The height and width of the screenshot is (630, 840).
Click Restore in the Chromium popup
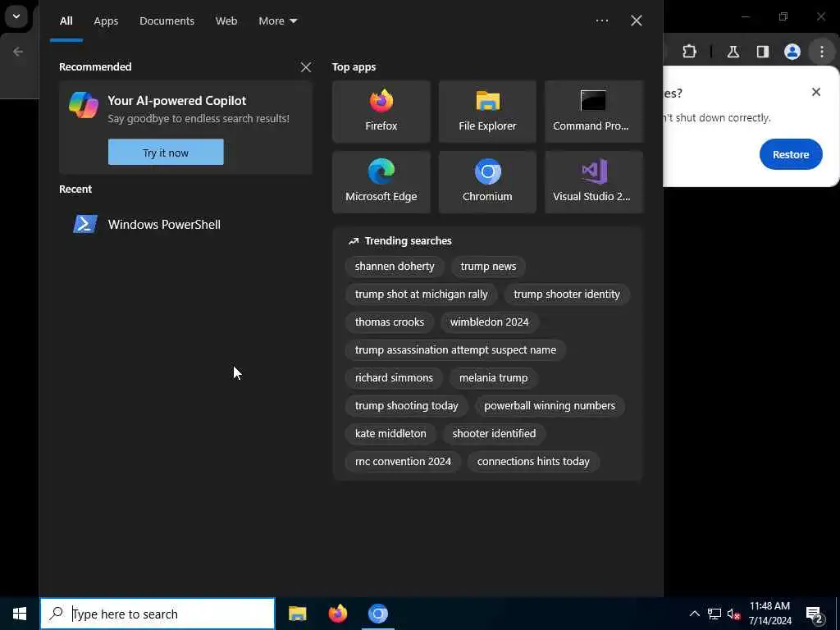[791, 154]
